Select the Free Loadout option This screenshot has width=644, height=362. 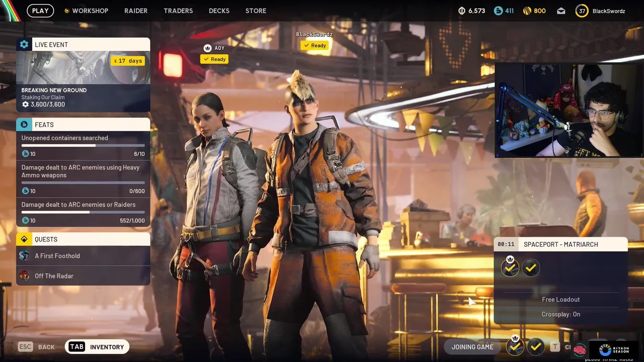click(561, 299)
